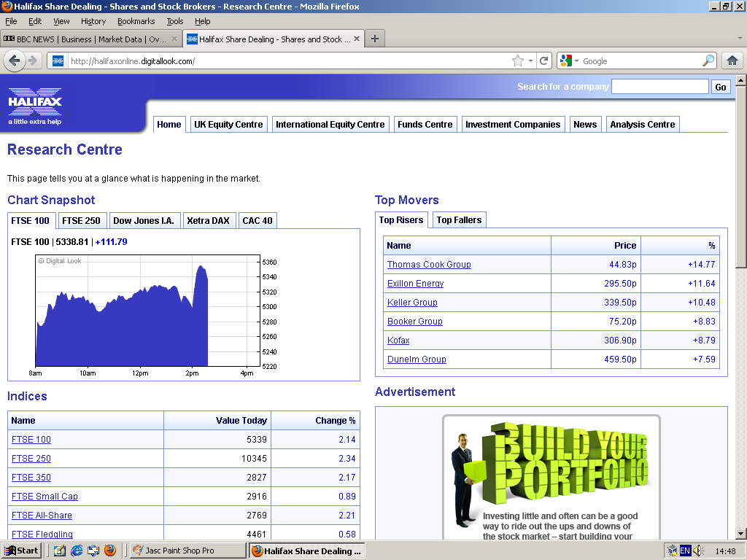Show the FTSE 250 chart tab
Viewport: 747px width, 560px height.
[81, 220]
